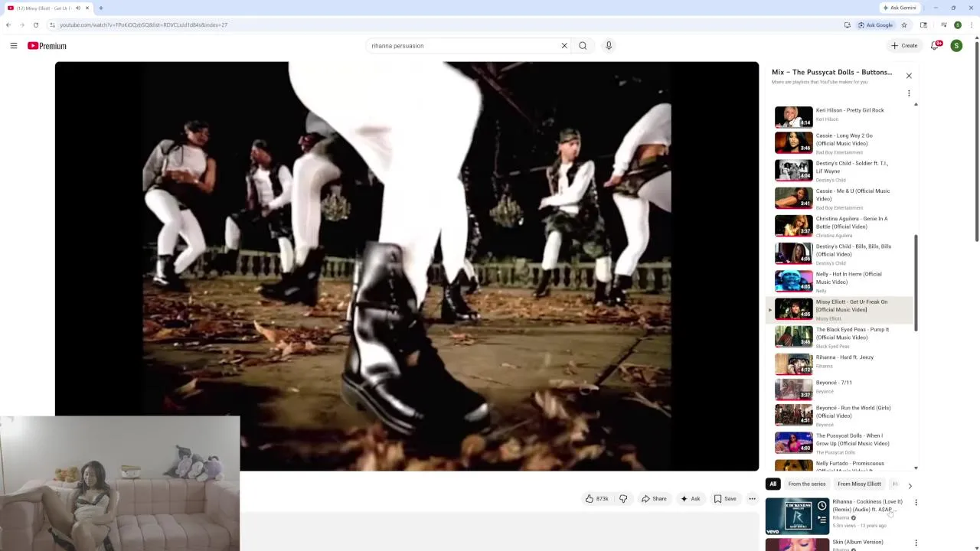The image size is (980, 551).
Task: Add Cockiness video to queue
Action: (x=822, y=519)
